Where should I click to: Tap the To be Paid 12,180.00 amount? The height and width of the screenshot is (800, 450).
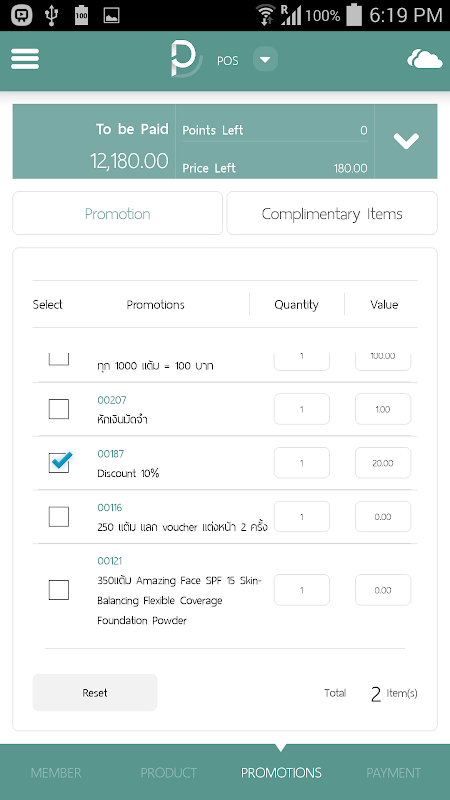click(130, 161)
